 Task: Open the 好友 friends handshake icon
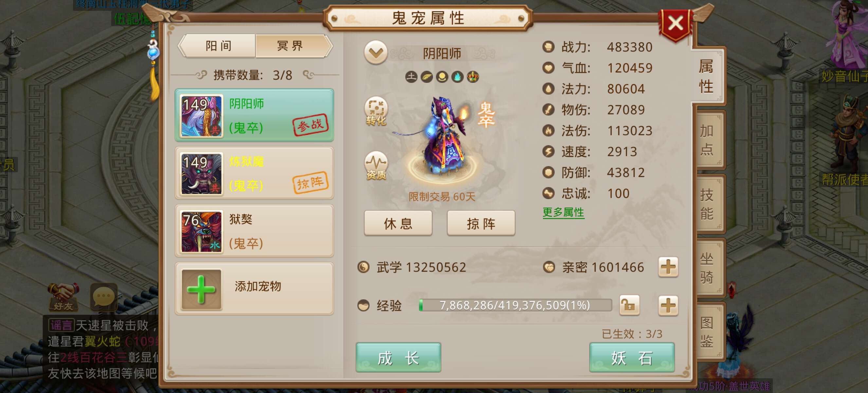pos(63,297)
